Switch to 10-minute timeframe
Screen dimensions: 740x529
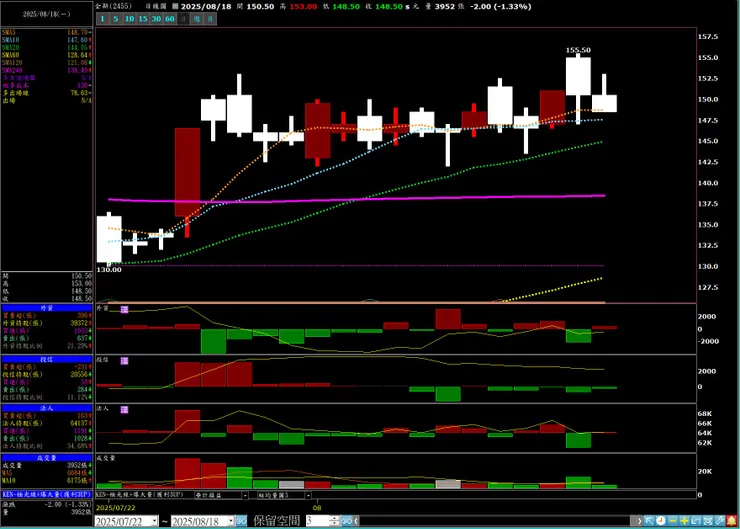129,19
